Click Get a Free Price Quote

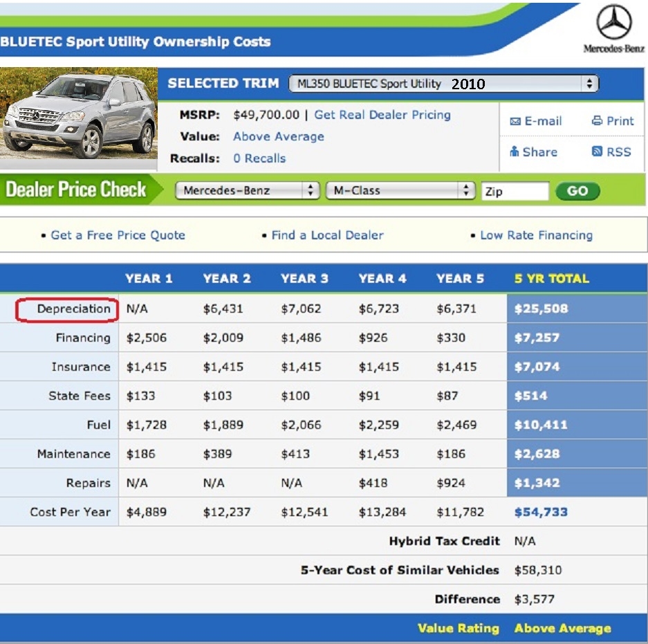(118, 235)
